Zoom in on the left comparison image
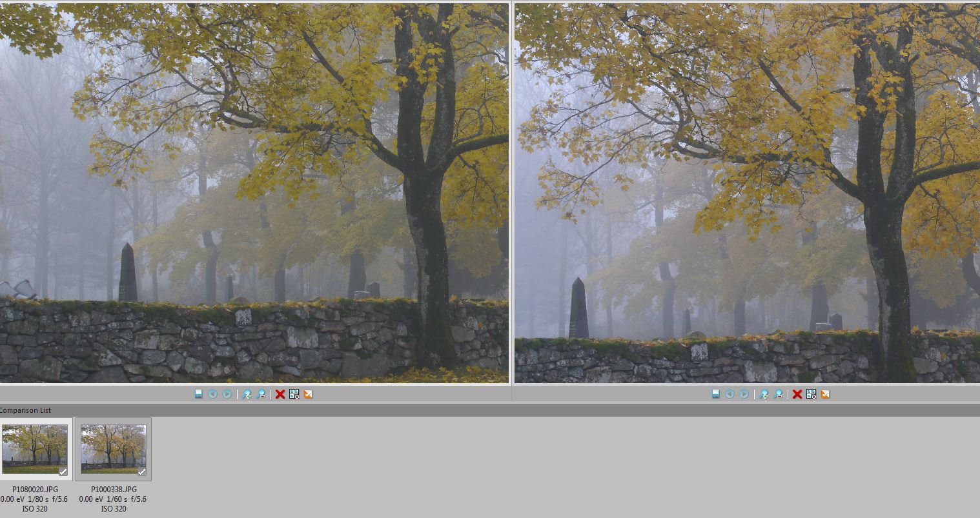The image size is (980, 518). click(x=247, y=394)
